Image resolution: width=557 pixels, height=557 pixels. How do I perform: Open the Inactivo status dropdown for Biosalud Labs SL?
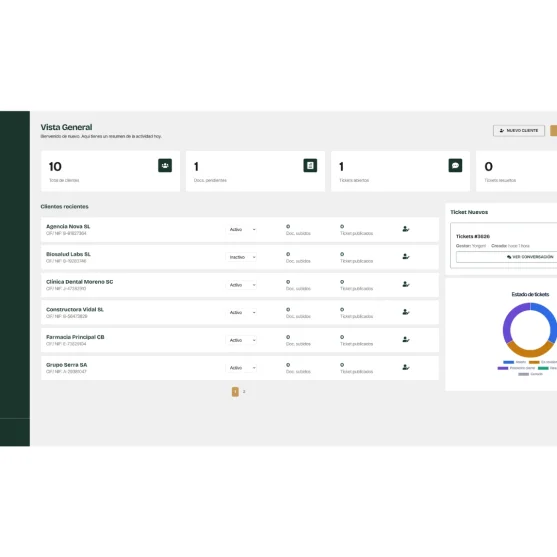pyautogui.click(x=241, y=257)
